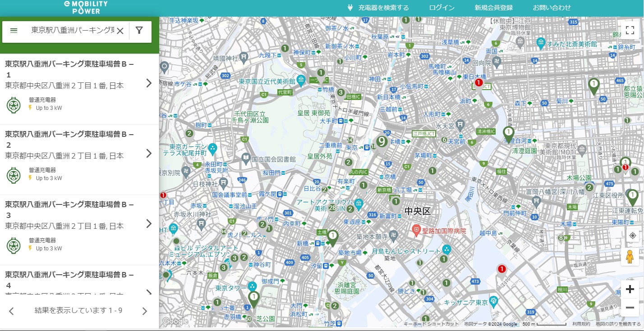The height and width of the screenshot is (331, 644).
Task: Clear the search text with X icon
Action: [120, 31]
